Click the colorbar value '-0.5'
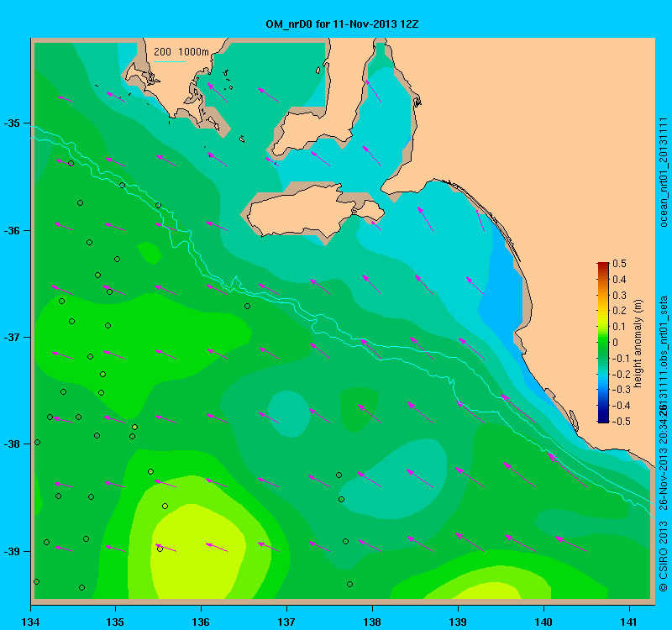672x630 pixels. pos(621,422)
